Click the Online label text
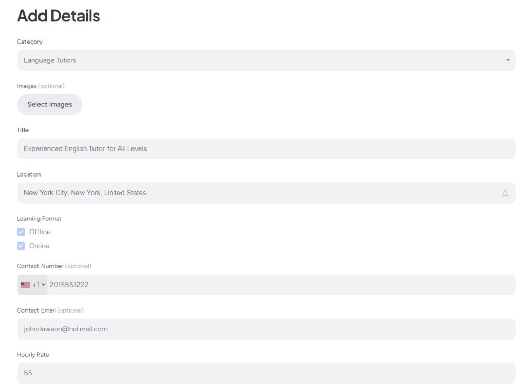Image resolution: width=532 pixels, height=392 pixels. [x=39, y=246]
